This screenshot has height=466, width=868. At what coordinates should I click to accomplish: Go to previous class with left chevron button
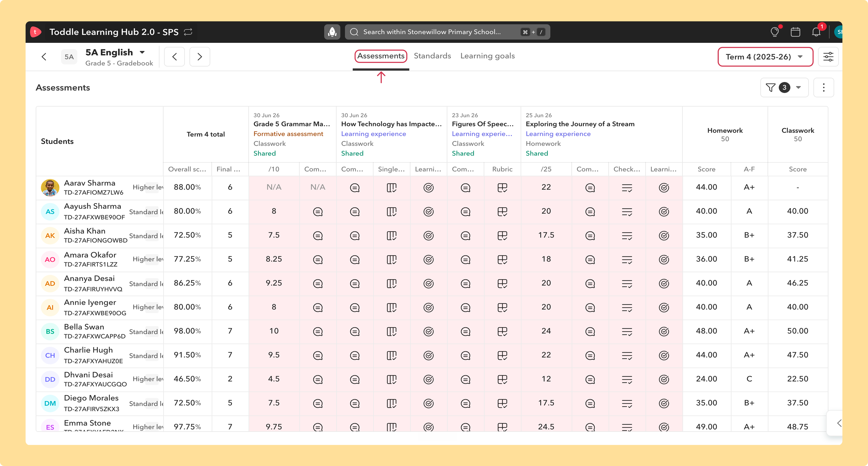point(174,57)
